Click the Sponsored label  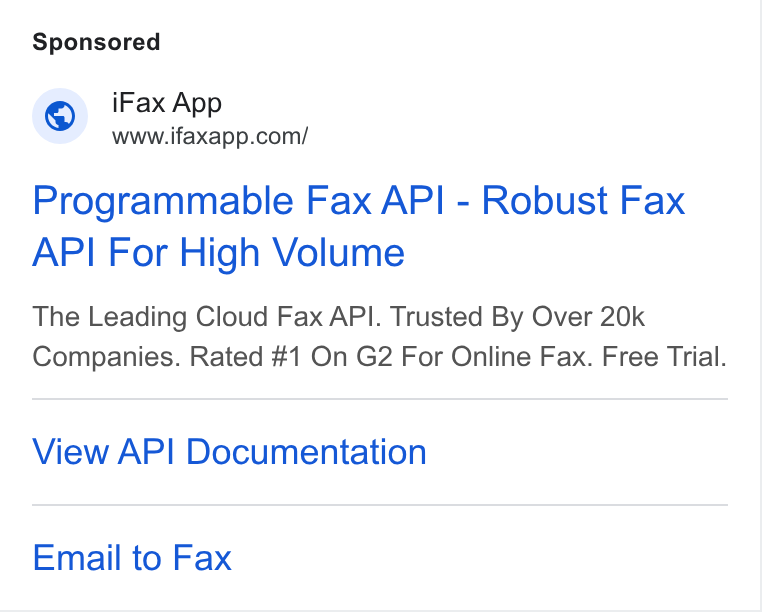96,42
